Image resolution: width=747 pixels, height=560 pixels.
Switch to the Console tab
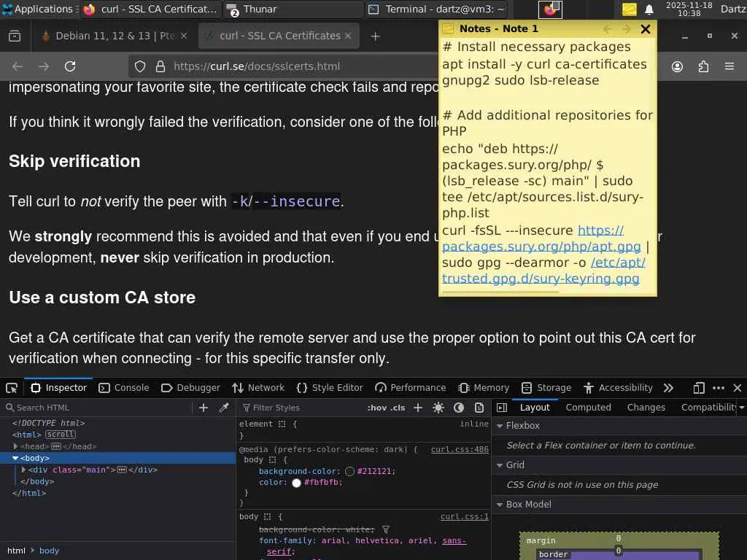(x=124, y=388)
